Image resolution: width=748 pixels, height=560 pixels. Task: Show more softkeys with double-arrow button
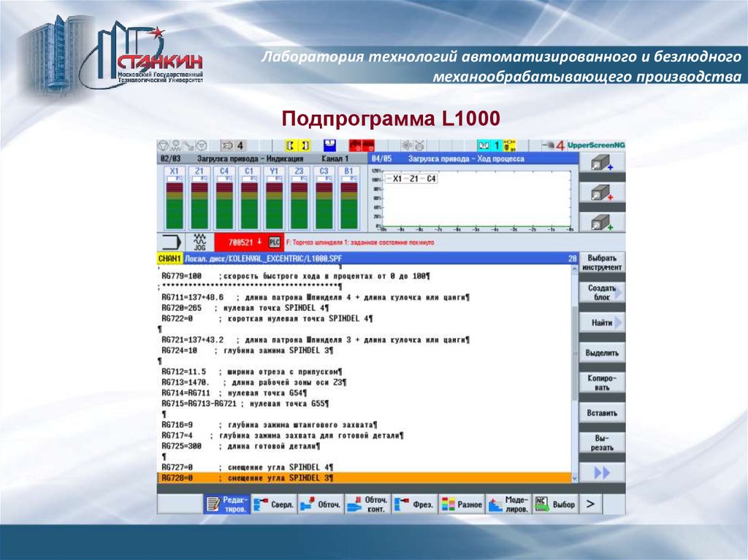point(602,473)
